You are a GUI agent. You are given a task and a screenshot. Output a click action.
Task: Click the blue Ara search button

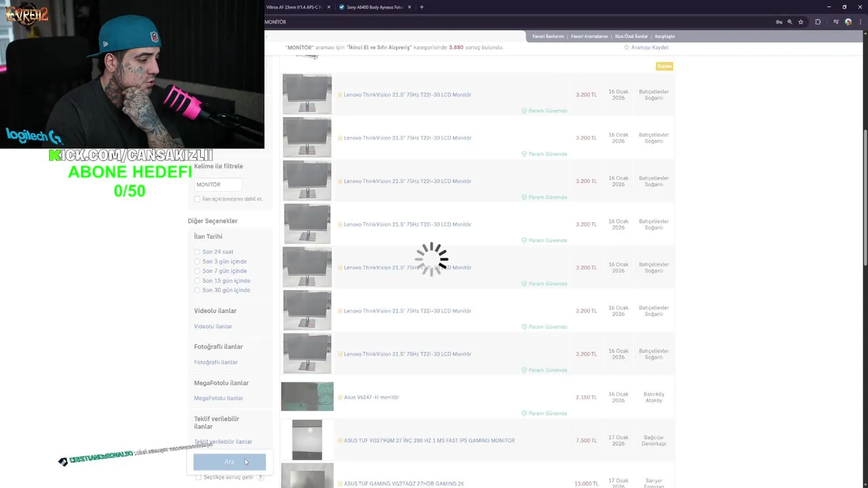pos(229,462)
